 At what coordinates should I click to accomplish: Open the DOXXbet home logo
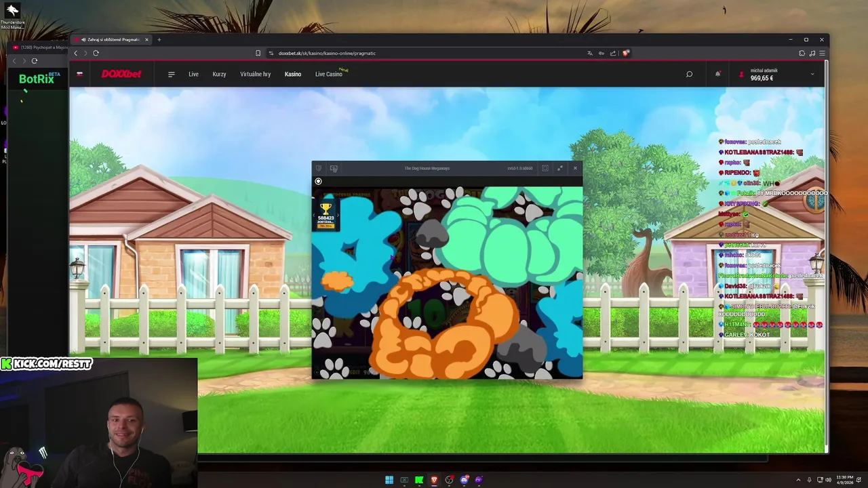[121, 74]
